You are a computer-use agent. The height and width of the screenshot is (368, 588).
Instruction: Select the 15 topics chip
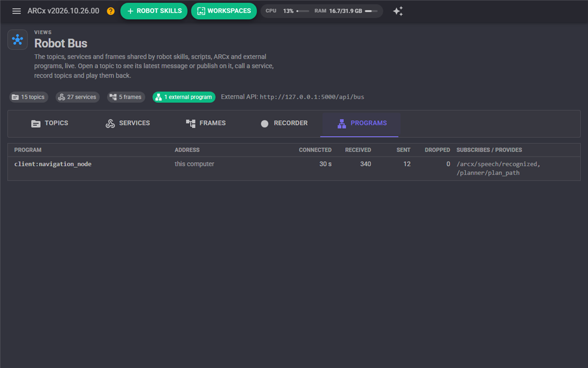tap(29, 97)
